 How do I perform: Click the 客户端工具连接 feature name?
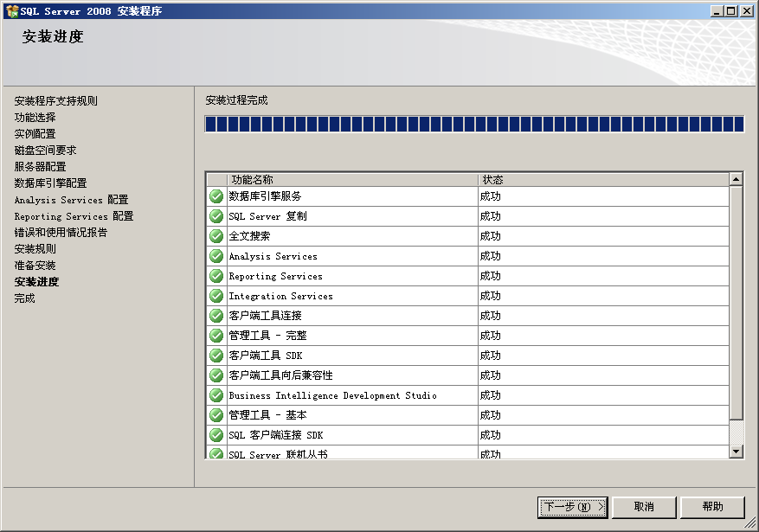(266, 316)
